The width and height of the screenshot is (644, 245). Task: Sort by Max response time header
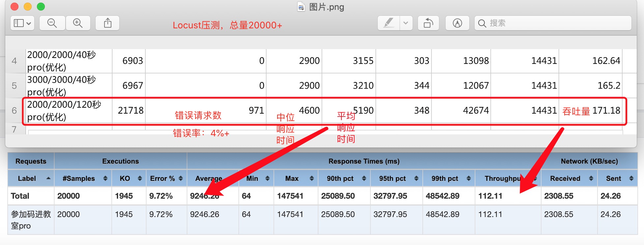(x=295, y=178)
